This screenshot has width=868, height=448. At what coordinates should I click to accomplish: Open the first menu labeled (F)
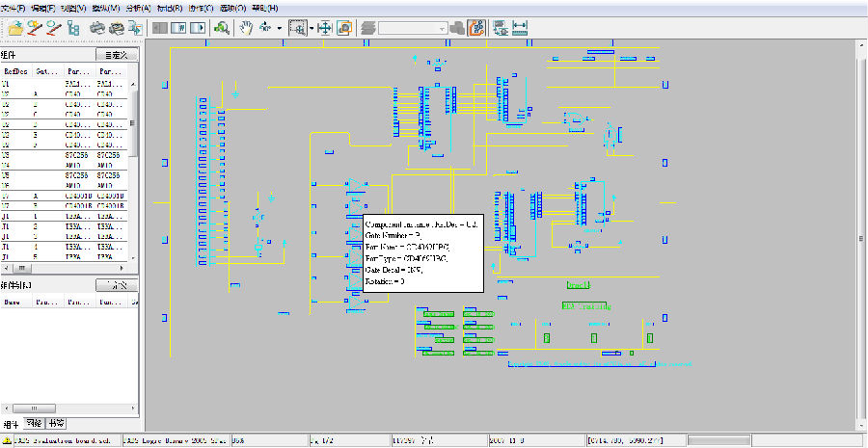click(14, 8)
